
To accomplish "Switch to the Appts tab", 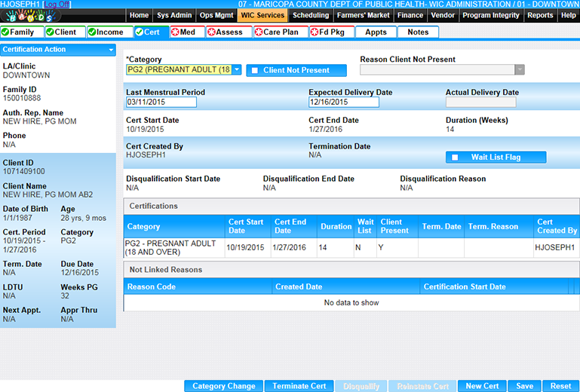I will pyautogui.click(x=376, y=32).
